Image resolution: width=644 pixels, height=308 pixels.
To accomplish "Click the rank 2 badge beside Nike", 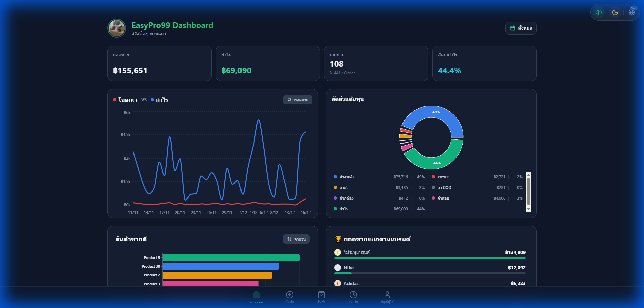I will [x=338, y=268].
